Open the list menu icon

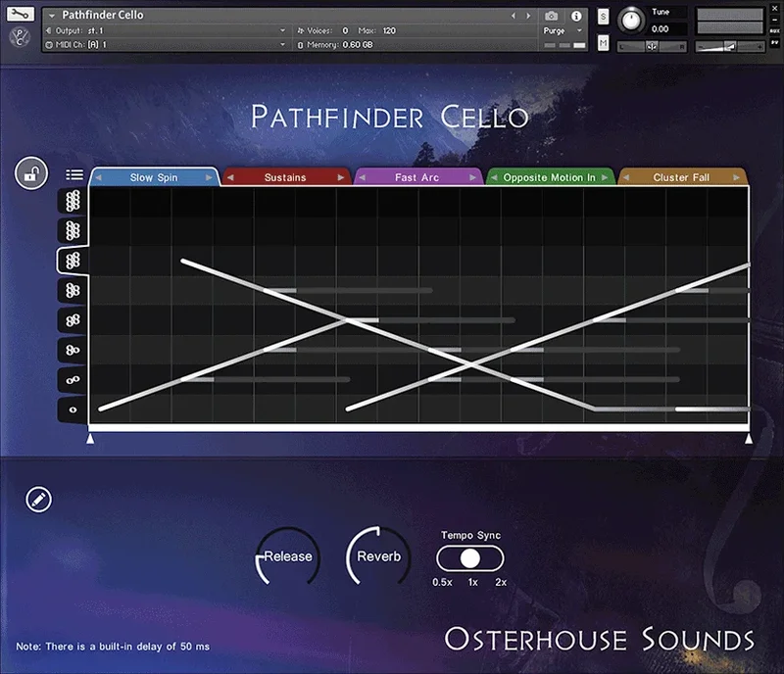(x=74, y=174)
